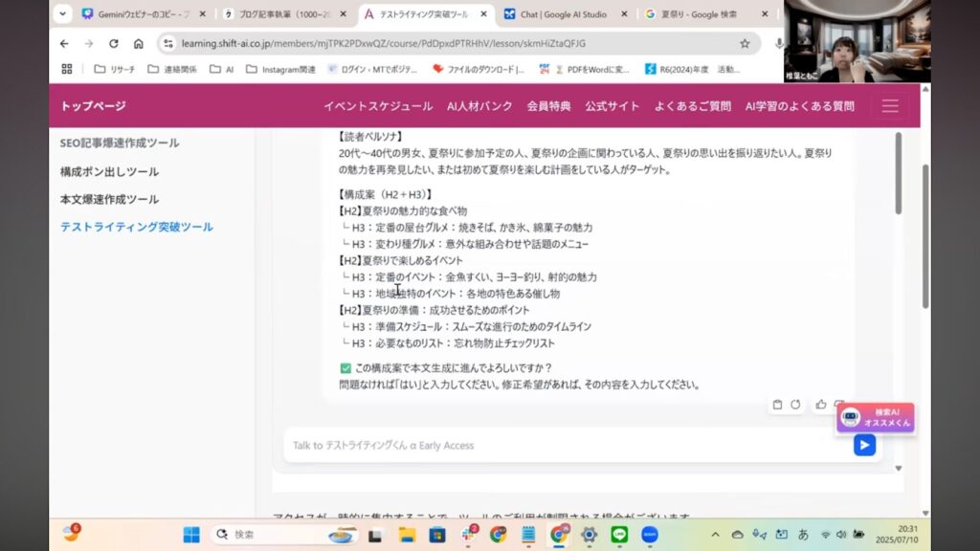
Task: Expand the hidden system tray icons
Action: point(715,535)
